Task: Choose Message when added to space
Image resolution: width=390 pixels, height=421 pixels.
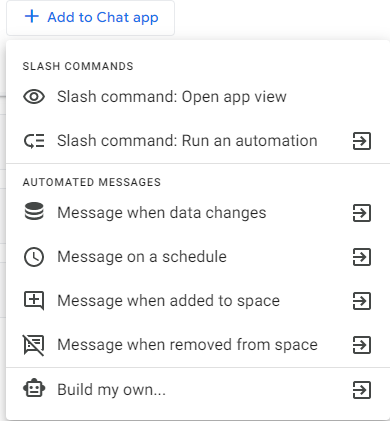Action: [x=198, y=301]
